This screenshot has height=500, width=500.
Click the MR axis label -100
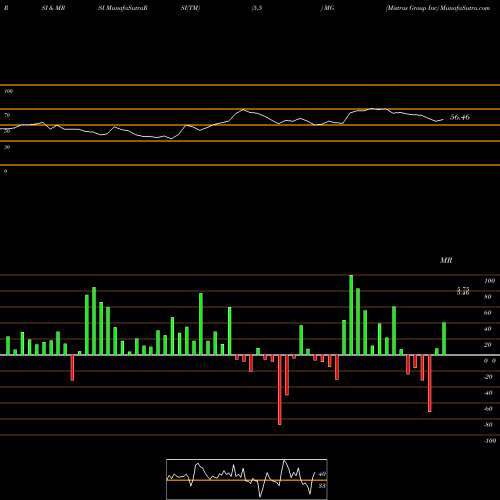[490, 441]
